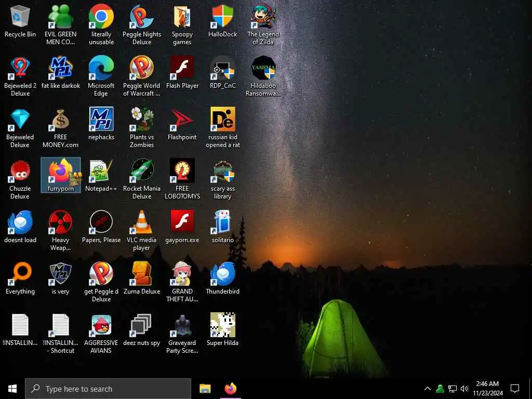Switch to Firefox on the taskbar

pyautogui.click(x=230, y=389)
